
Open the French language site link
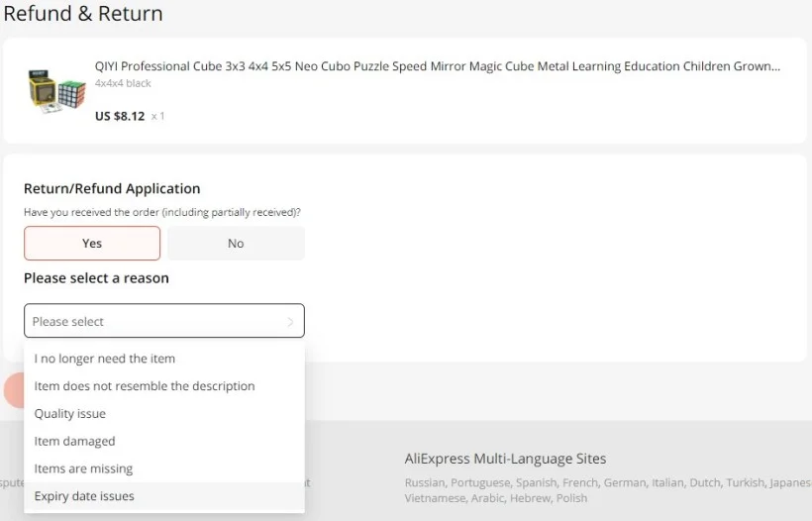[580, 482]
